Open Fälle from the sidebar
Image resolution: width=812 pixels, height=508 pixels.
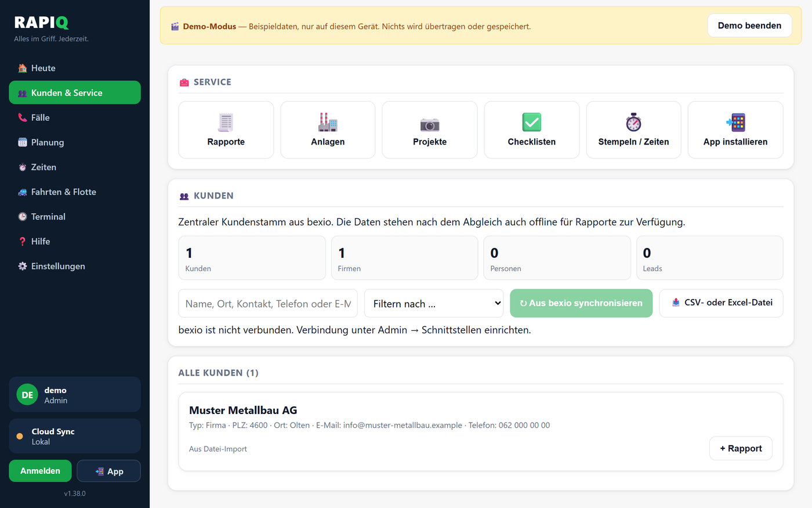75,117
